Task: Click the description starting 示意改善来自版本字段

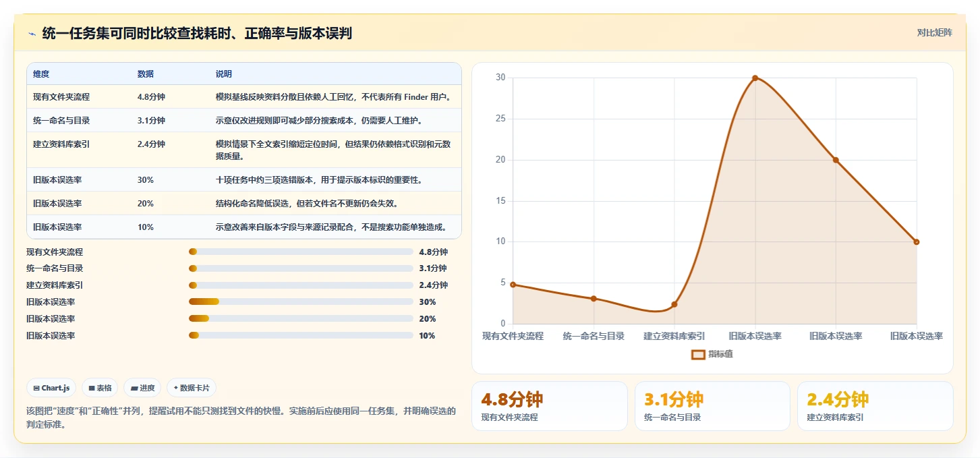Action: tap(330, 227)
